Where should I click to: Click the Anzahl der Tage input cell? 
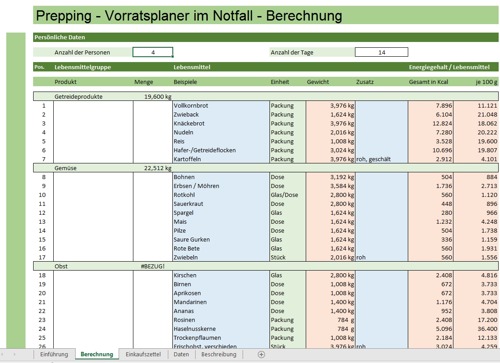tap(381, 52)
